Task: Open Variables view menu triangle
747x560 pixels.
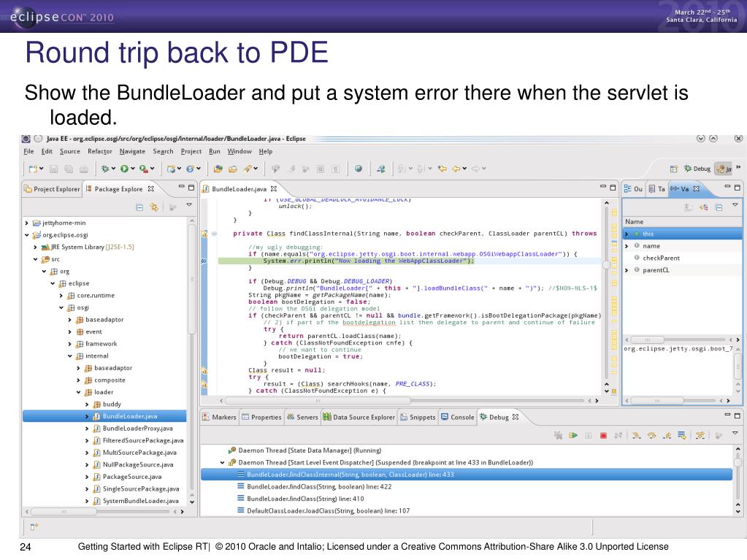Action: (735, 204)
